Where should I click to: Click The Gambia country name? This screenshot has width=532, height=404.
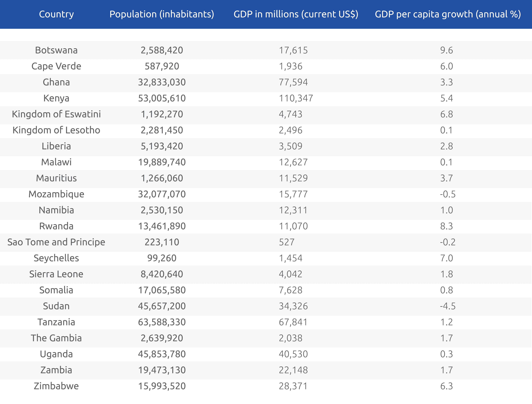tap(56, 338)
